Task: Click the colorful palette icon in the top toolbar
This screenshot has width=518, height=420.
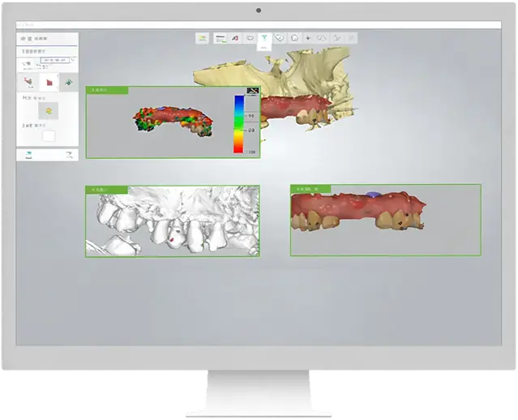Action: point(203,38)
